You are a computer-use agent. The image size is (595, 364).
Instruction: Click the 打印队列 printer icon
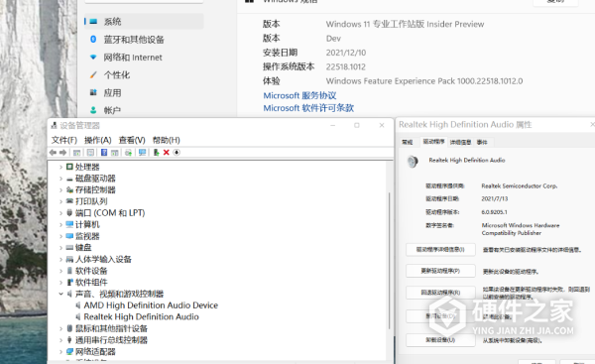click(x=69, y=201)
